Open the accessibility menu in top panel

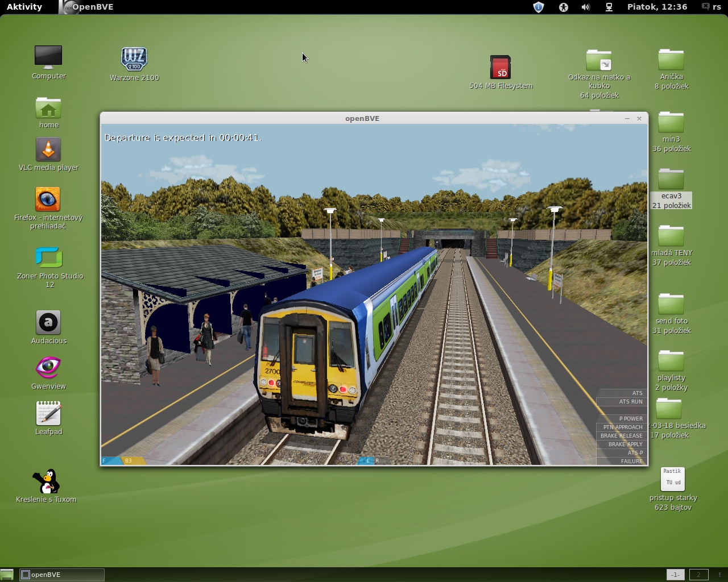point(563,7)
